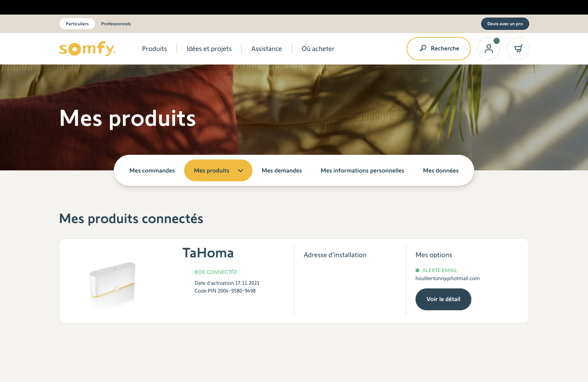Open the Produits menu
This screenshot has height=382, width=588.
154,49
